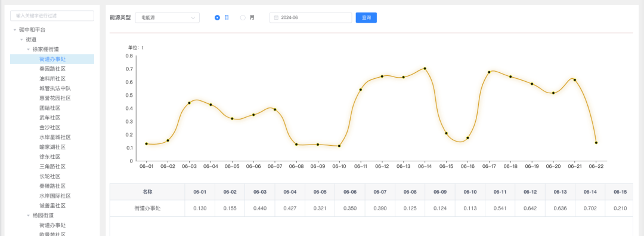Select 水岸国际社区 in the tree
Screen dimensions: 644x236
tap(55, 196)
